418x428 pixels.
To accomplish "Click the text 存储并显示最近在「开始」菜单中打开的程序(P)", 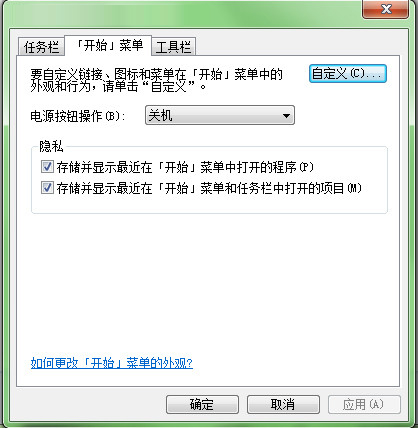I will click(185, 167).
